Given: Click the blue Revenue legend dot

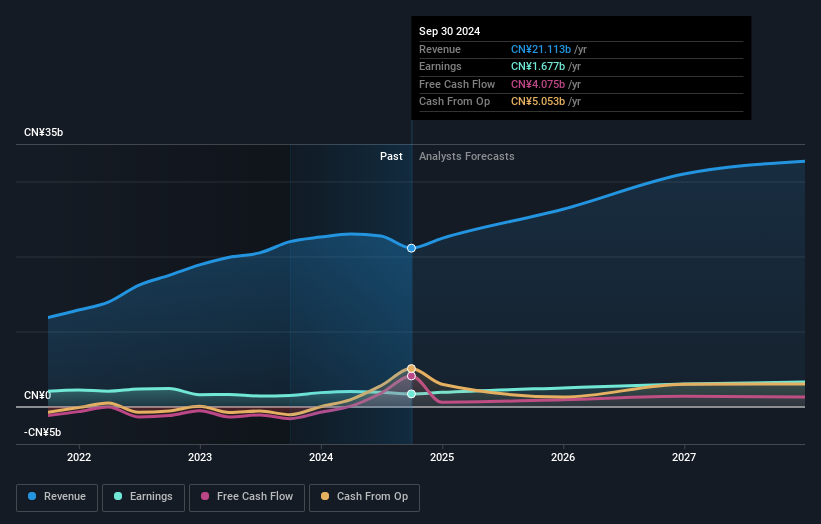Looking at the screenshot, I should click(32, 496).
